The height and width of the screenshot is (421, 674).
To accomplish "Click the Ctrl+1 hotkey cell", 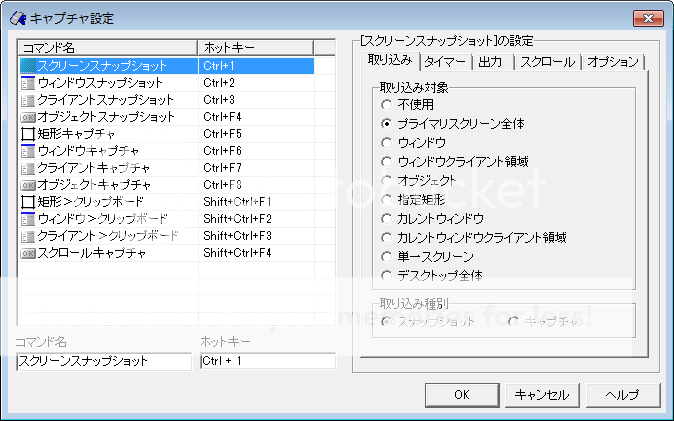I will [x=256, y=66].
